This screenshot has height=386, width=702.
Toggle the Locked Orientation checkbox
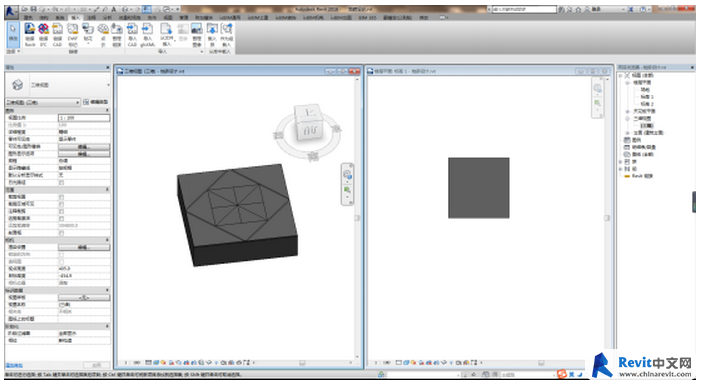(61, 254)
